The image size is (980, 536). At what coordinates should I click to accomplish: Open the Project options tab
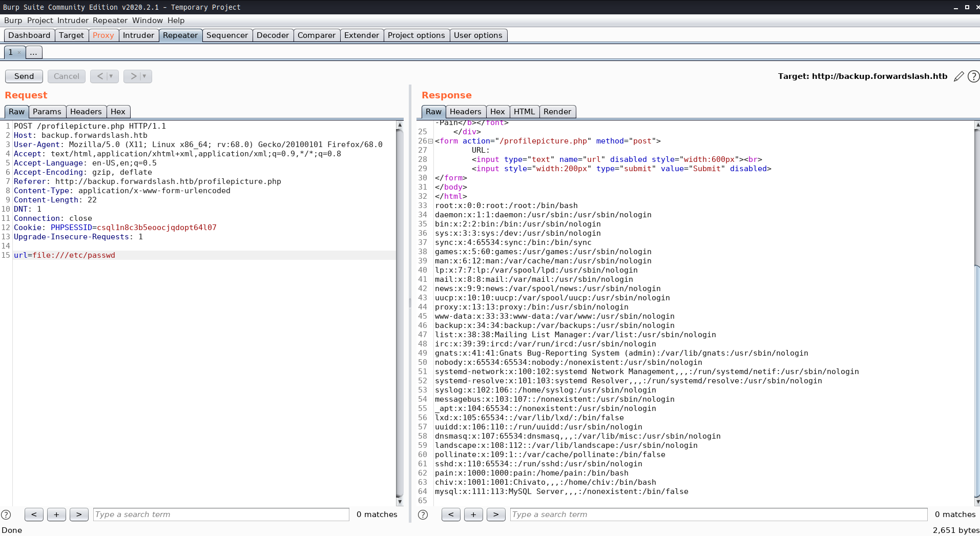pyautogui.click(x=416, y=35)
